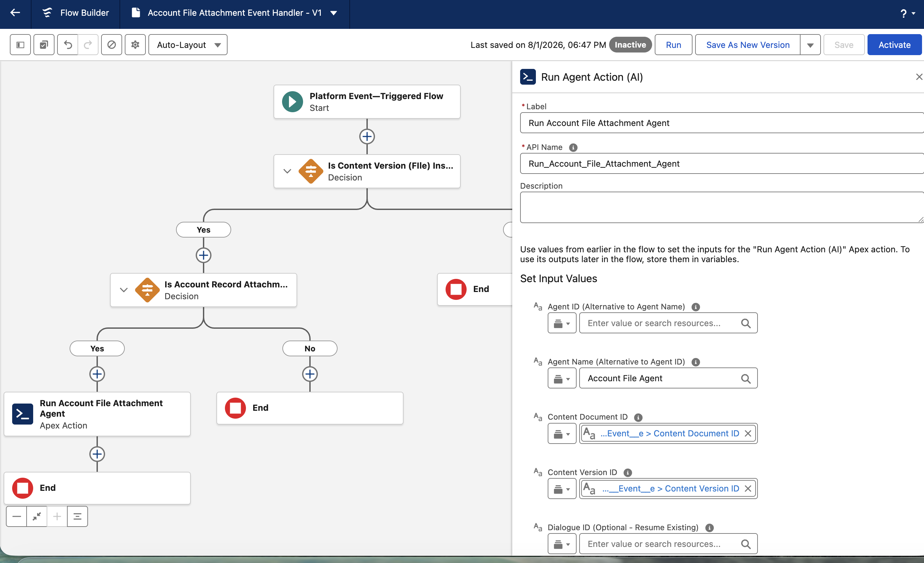
Task: Click the select elements toolbar icon
Action: point(44,45)
